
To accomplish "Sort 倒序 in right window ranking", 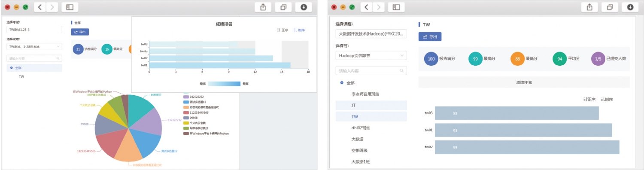I will pos(607,99).
